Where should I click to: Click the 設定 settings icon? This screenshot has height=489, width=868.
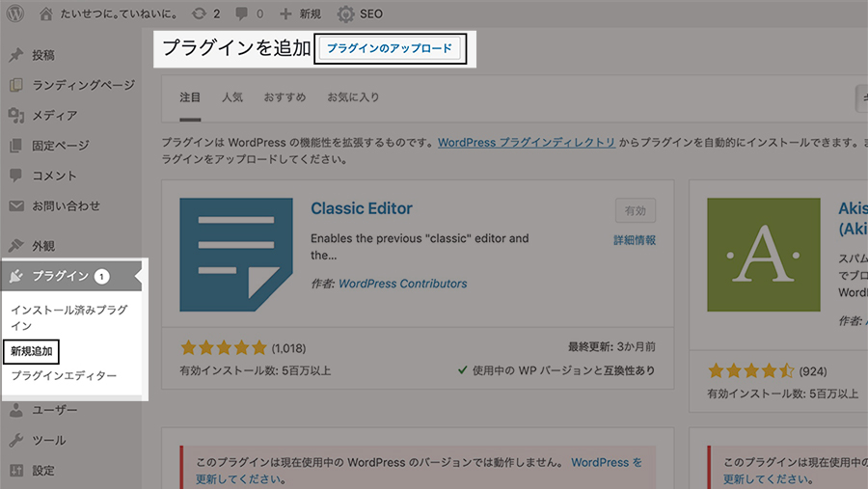point(16,471)
